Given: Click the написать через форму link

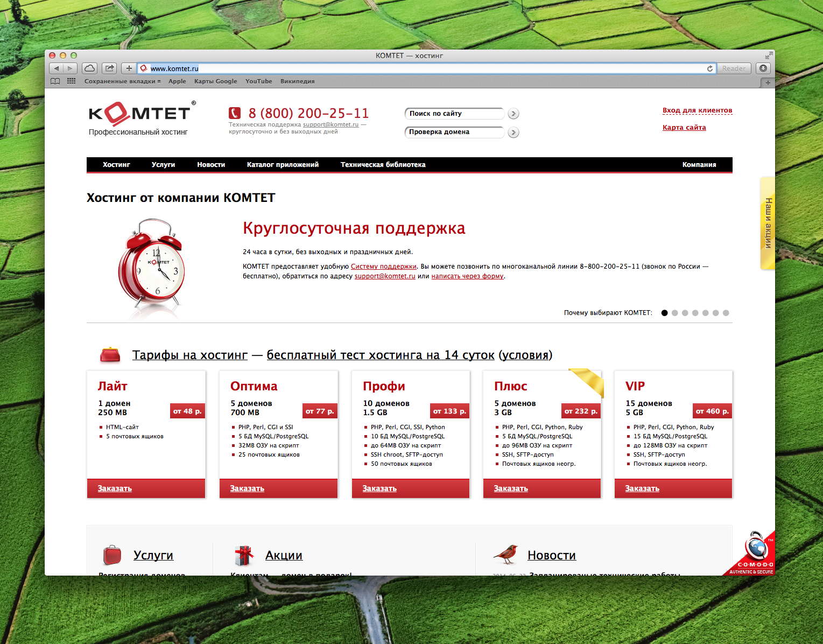Looking at the screenshot, I should (x=467, y=276).
